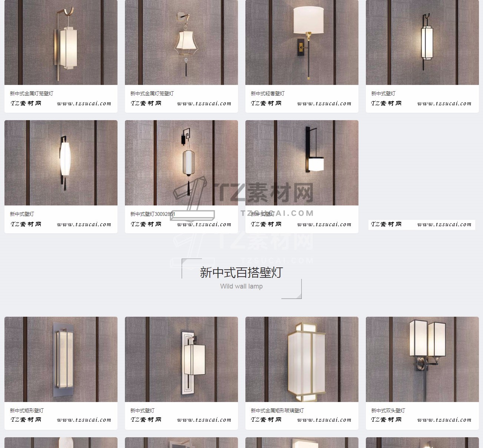This screenshot has width=483, height=448.
Task: Click the Wild wall lamp subtitle
Action: pos(241,286)
